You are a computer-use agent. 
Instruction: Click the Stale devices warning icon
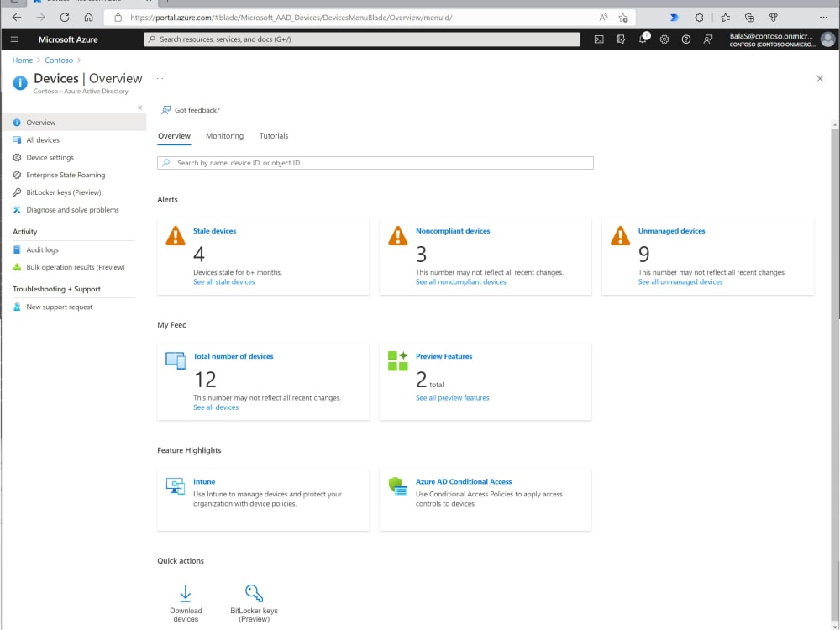[176, 236]
